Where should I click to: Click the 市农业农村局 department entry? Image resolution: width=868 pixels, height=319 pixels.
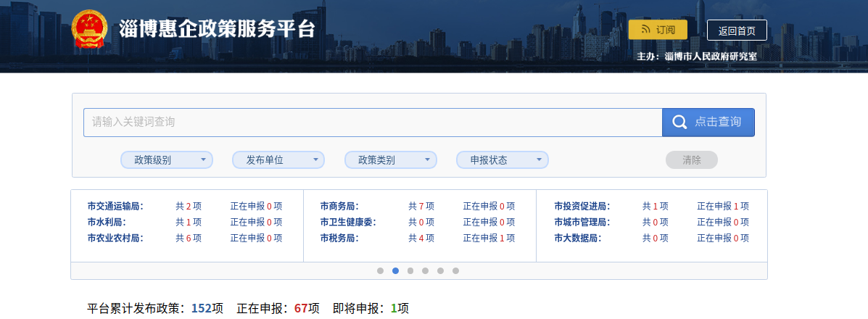(x=115, y=238)
